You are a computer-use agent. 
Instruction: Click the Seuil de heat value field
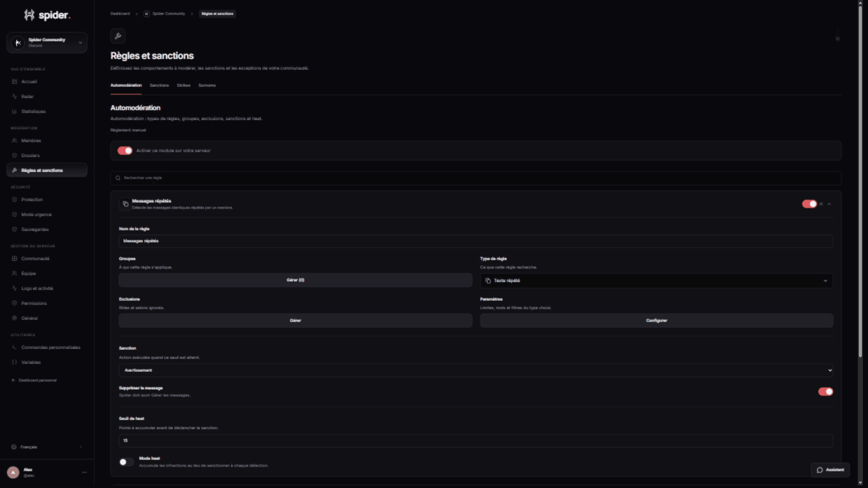pos(476,441)
